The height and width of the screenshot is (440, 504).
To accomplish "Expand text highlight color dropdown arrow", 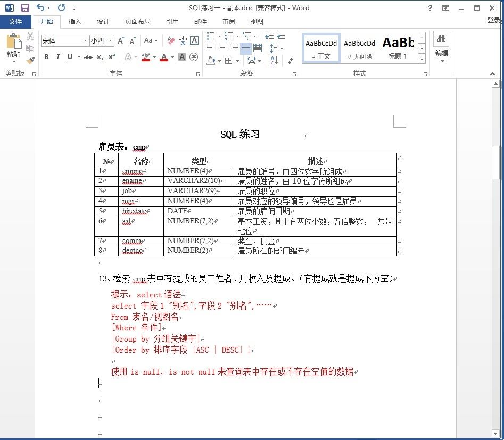I will [x=155, y=57].
